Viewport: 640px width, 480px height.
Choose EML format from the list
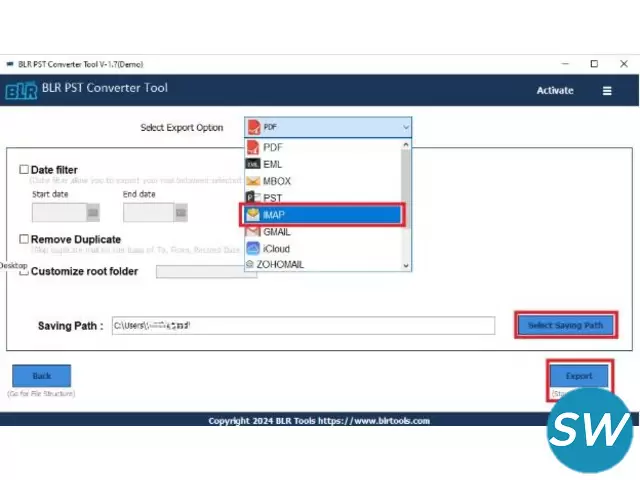[x=273, y=164]
